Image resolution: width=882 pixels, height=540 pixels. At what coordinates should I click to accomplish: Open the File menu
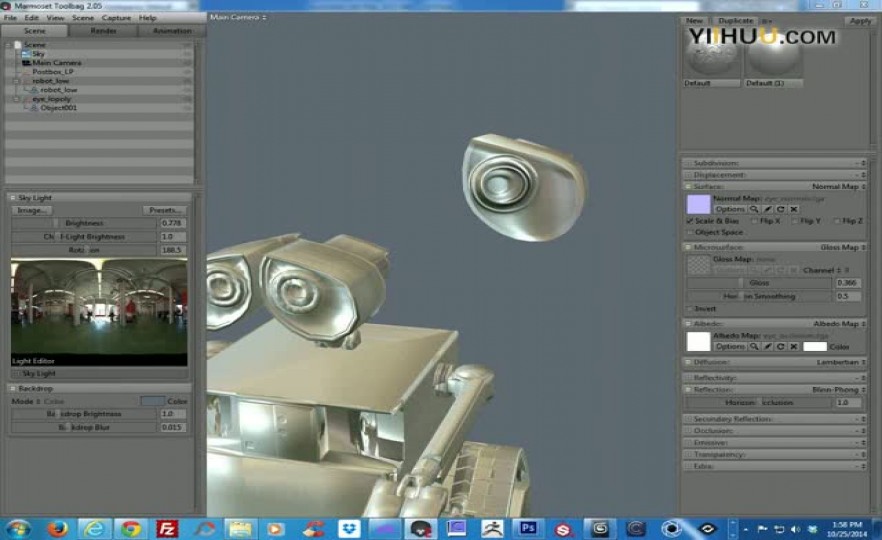click(x=10, y=18)
